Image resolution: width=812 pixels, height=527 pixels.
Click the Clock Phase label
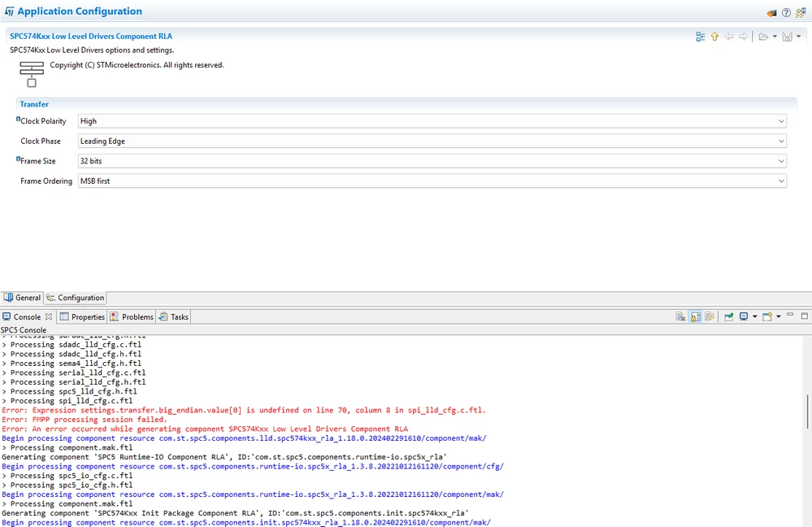click(41, 141)
